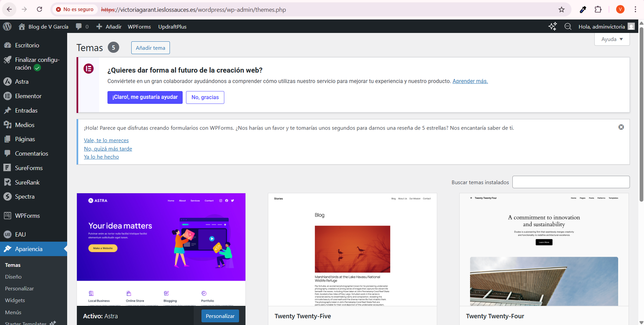Screen dimensions: 644x325
Task: Click the WordPress logo in admin bar
Action: (7, 27)
